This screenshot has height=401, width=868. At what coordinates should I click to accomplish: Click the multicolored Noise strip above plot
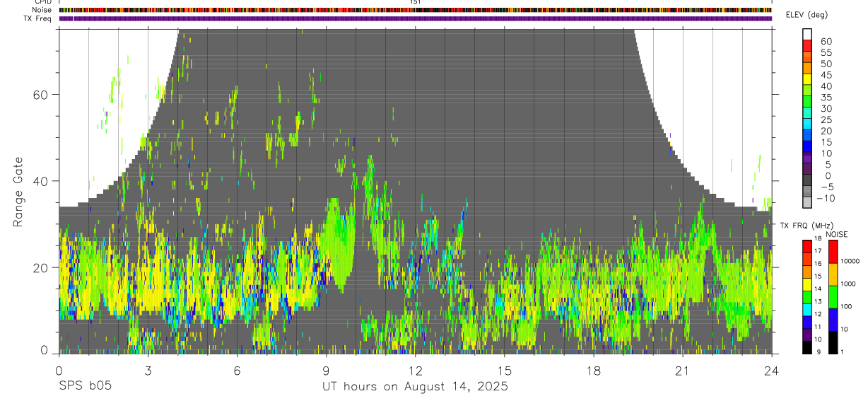(x=416, y=10)
